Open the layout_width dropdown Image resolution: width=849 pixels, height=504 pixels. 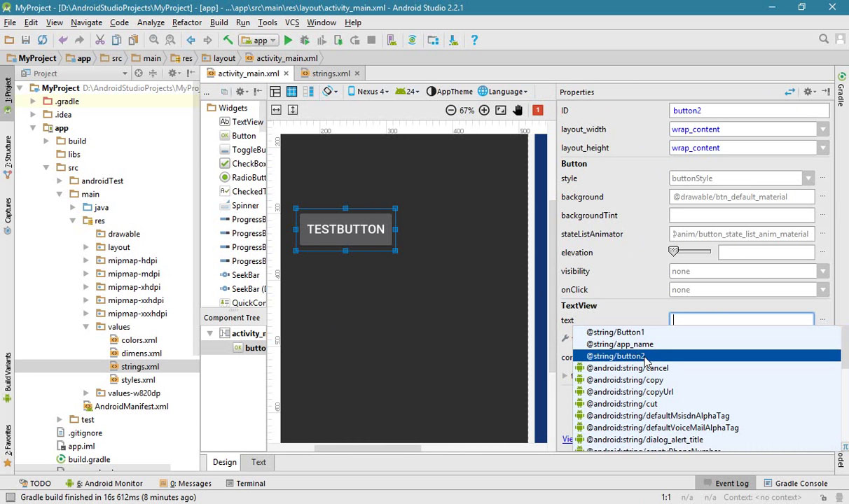[x=823, y=129]
